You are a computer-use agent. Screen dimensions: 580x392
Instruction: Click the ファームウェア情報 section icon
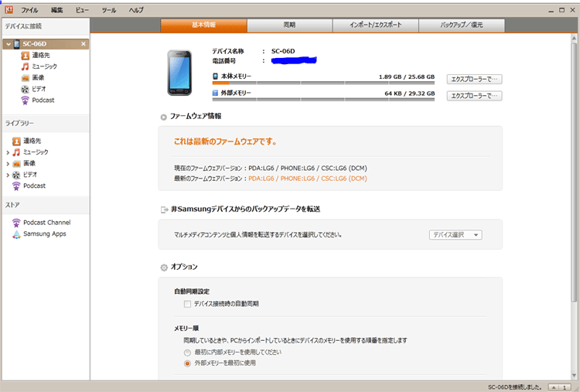(x=163, y=118)
